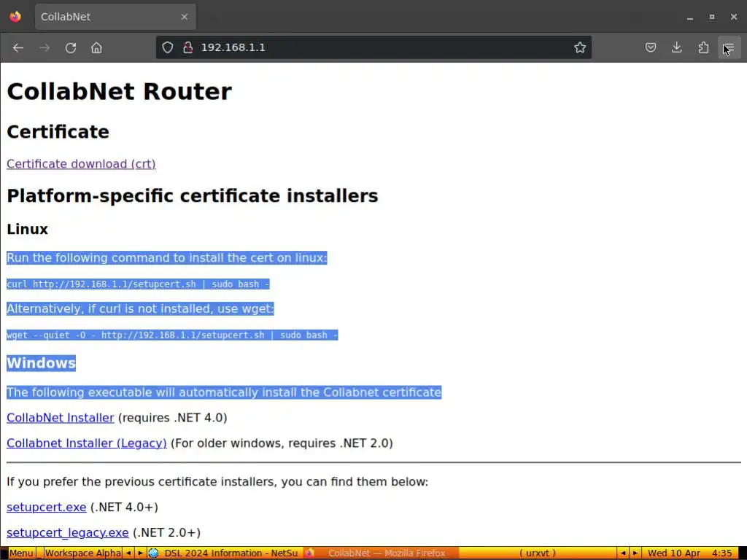This screenshot has width=747, height=560.
Task: Select CollabNet — Mozilla Firefox taskbar entry
Action: click(x=381, y=553)
